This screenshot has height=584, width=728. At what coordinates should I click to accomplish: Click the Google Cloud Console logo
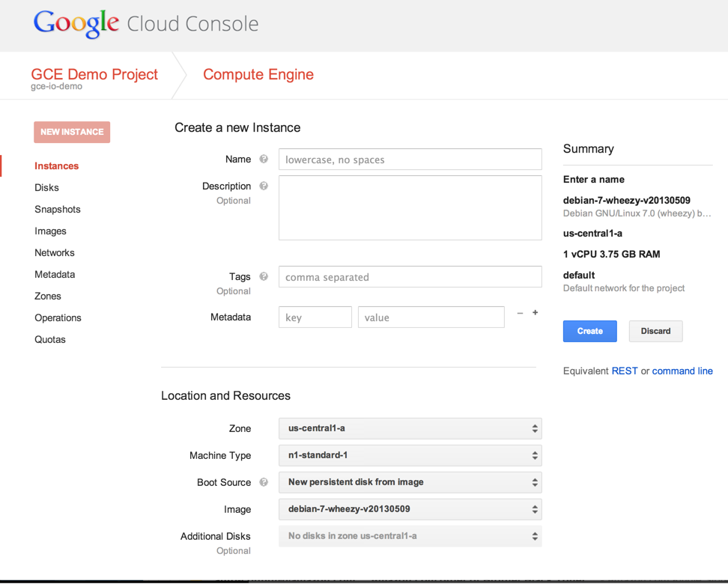pyautogui.click(x=146, y=23)
